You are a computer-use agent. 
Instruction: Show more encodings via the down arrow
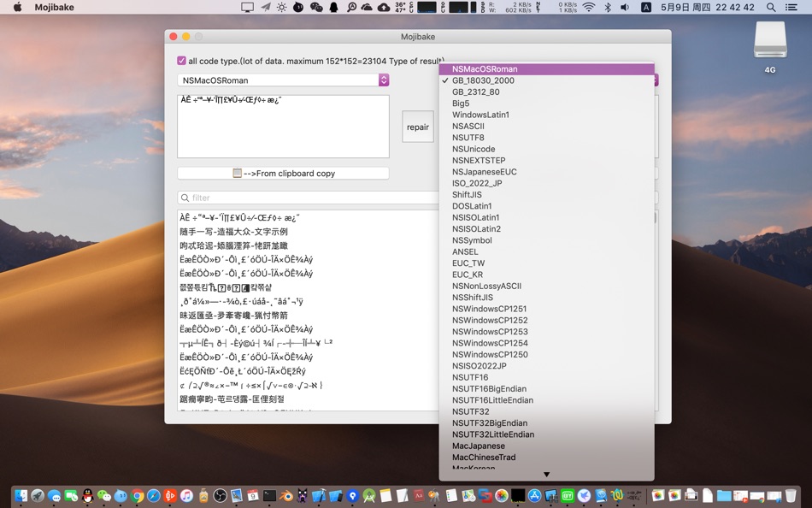546,475
